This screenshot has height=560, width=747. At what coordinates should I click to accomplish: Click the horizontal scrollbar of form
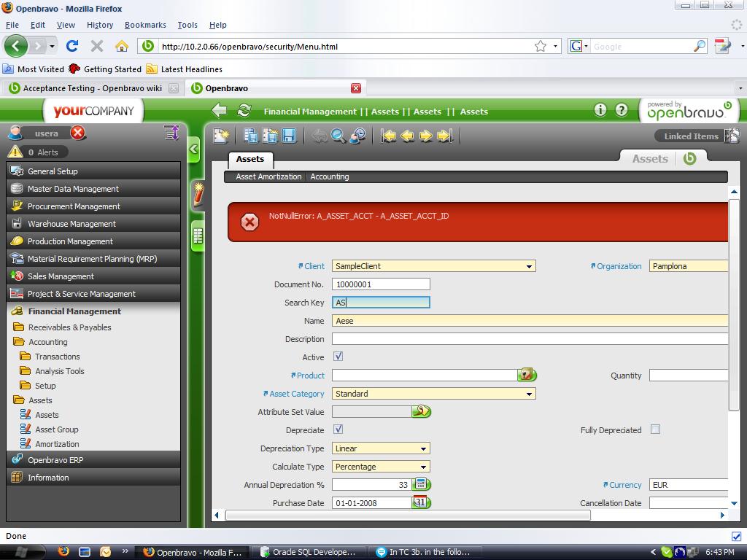coord(408,516)
